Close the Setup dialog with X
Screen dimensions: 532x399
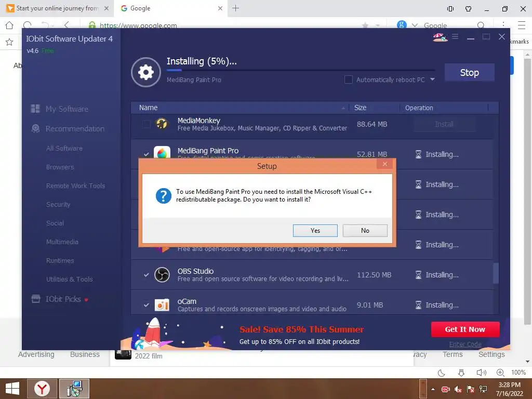385,164
